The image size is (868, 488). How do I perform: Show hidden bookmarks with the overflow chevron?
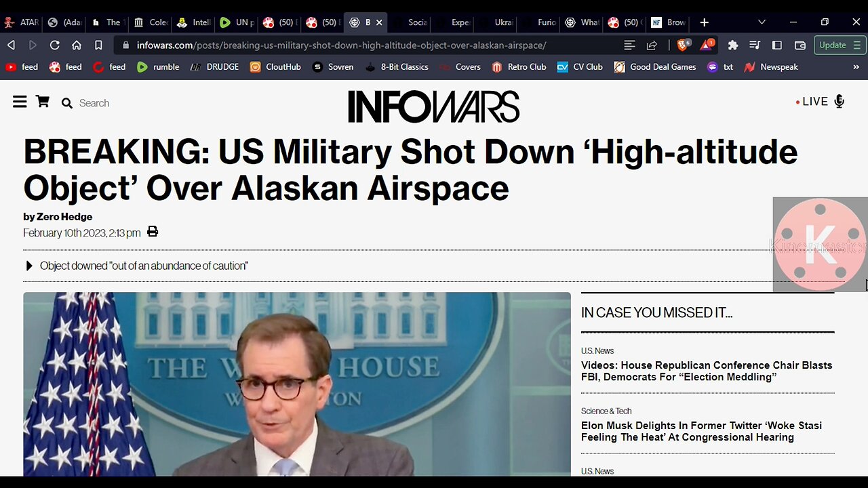(856, 67)
